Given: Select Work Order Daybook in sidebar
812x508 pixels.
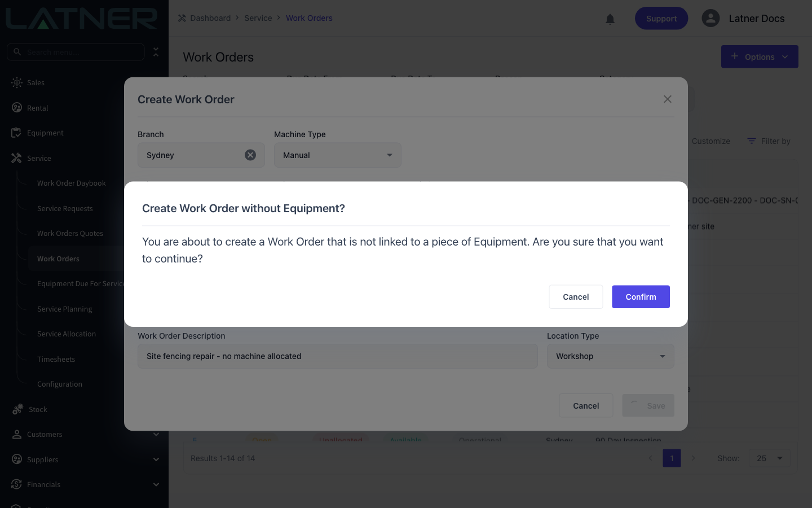Looking at the screenshot, I should click(x=72, y=183).
